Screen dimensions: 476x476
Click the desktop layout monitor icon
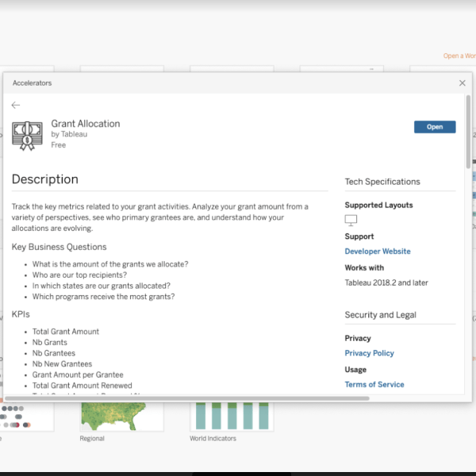351,221
